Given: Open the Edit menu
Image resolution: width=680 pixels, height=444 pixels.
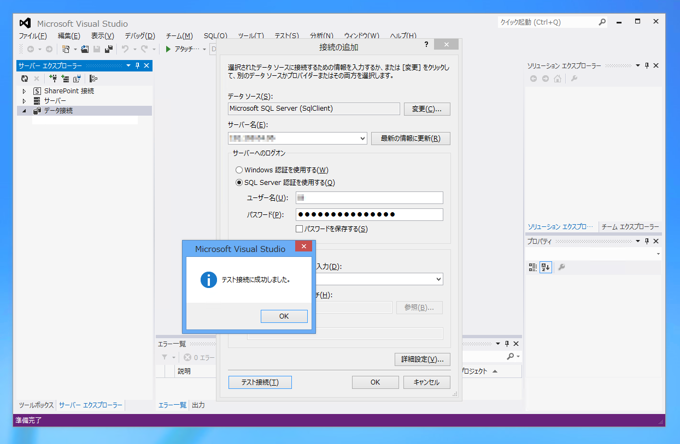Looking at the screenshot, I should (69, 36).
